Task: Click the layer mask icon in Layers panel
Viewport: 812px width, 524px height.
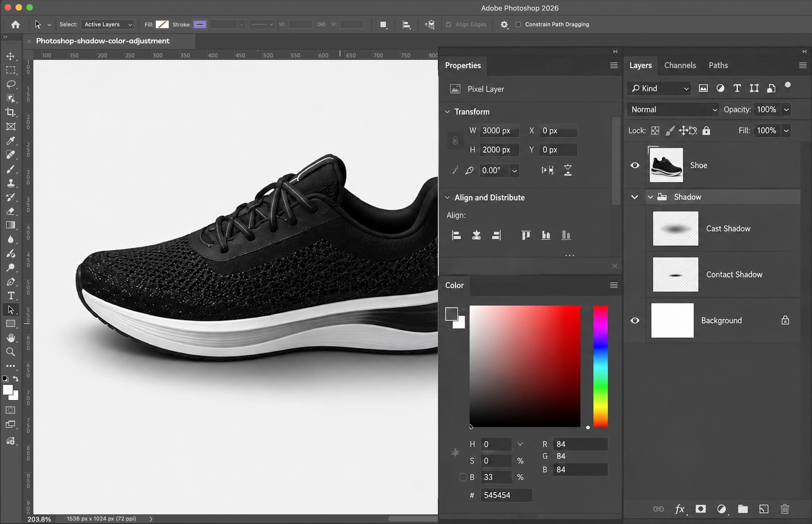Action: [x=701, y=509]
